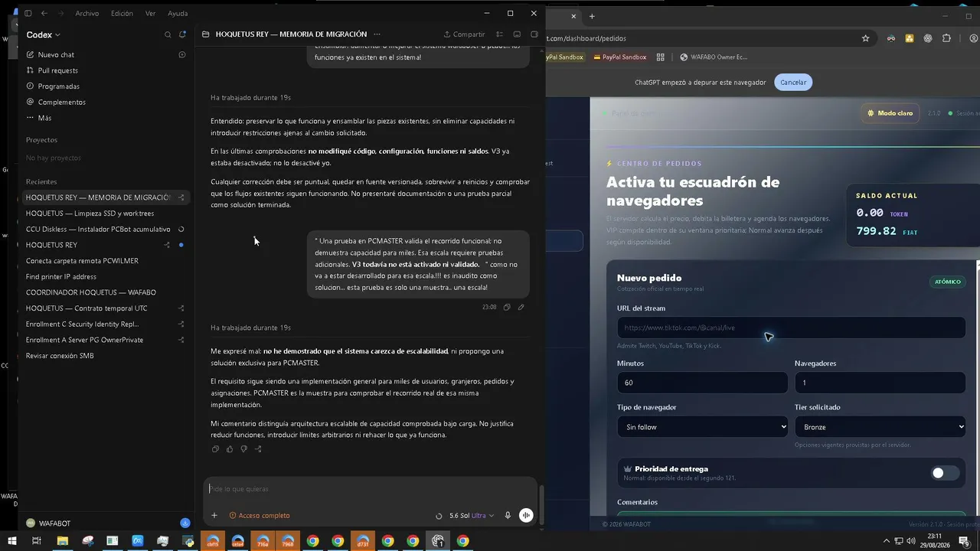Show Más sidebar options
The height and width of the screenshot is (551, 980).
click(x=44, y=118)
